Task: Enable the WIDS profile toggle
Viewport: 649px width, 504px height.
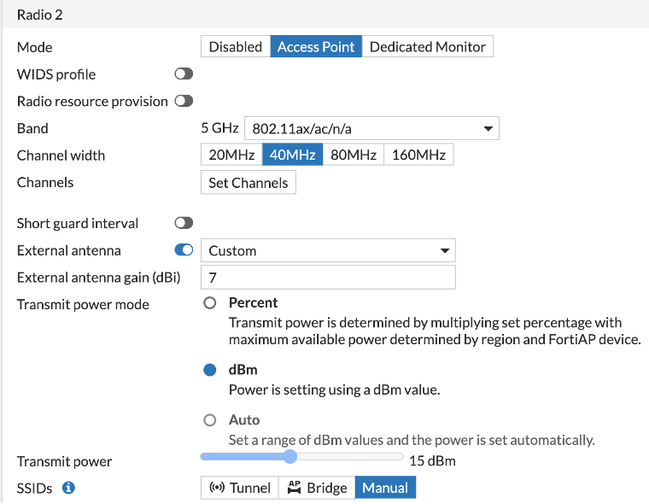Action: pyautogui.click(x=184, y=74)
